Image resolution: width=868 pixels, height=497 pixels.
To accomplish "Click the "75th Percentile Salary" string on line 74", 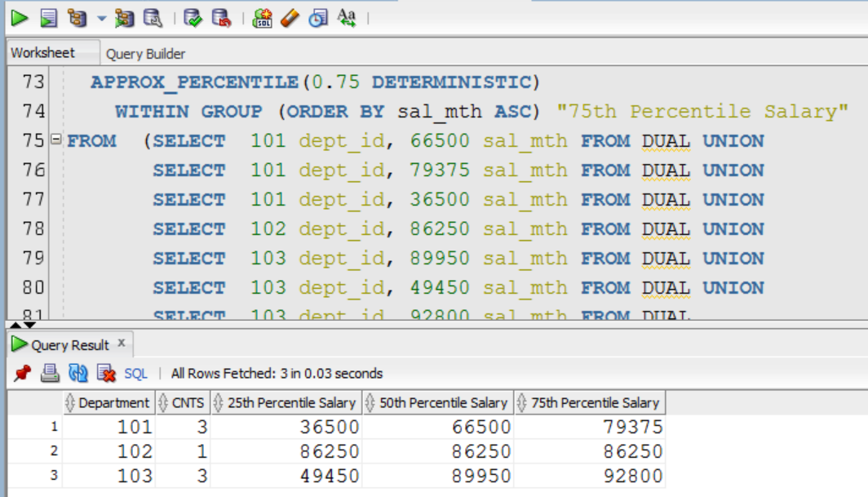I will [x=702, y=112].
